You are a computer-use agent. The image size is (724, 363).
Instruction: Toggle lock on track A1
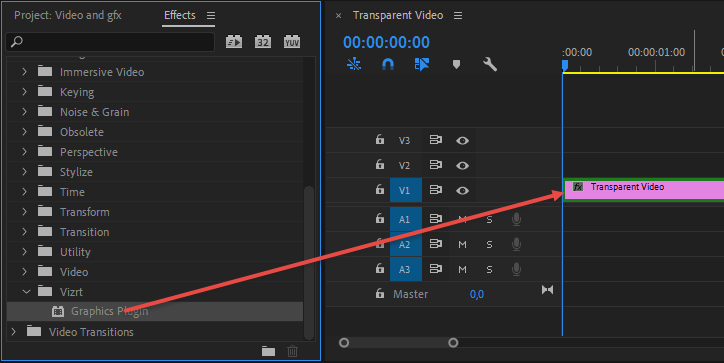[380, 218]
